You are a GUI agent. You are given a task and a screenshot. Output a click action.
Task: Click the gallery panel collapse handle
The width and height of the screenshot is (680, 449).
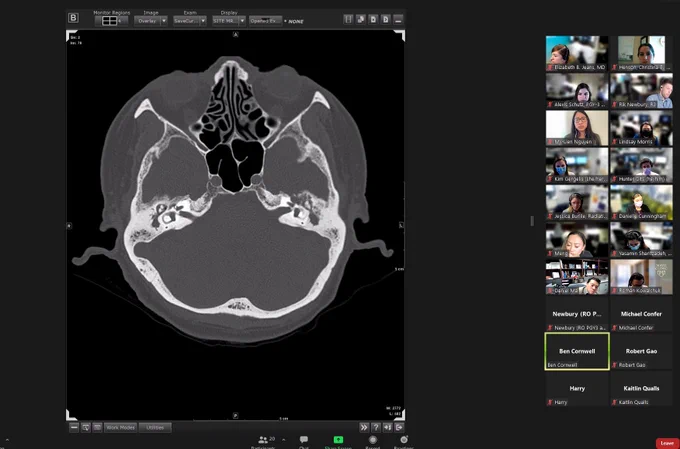tap(532, 221)
